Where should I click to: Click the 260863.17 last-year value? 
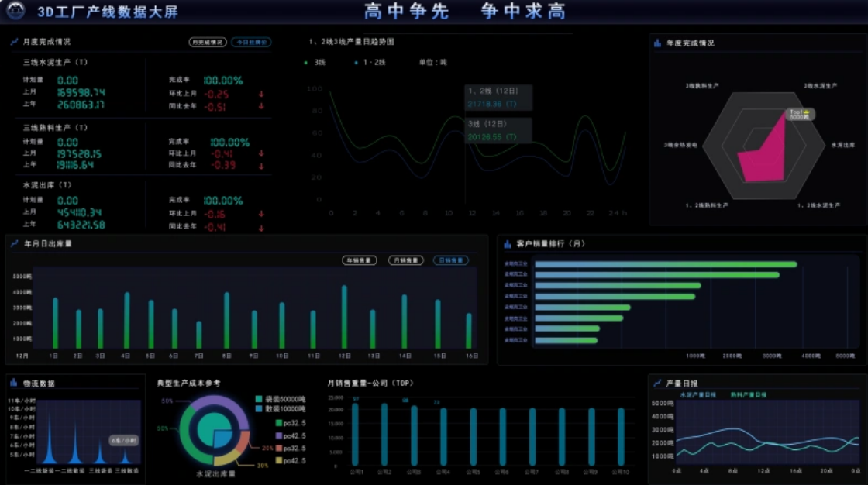click(81, 105)
